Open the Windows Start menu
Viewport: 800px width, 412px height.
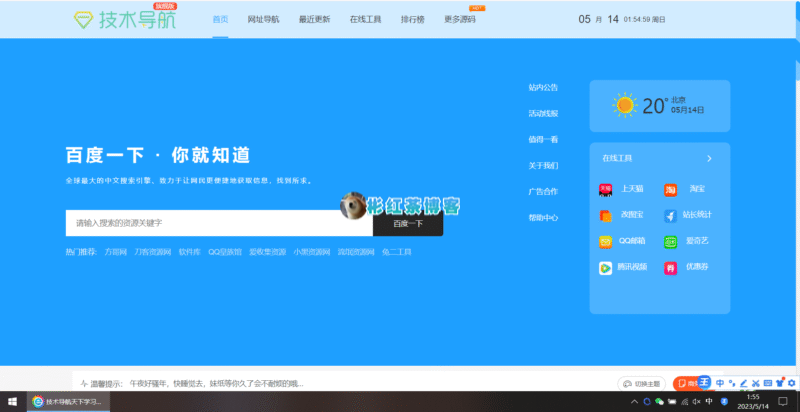pyautogui.click(x=12, y=401)
